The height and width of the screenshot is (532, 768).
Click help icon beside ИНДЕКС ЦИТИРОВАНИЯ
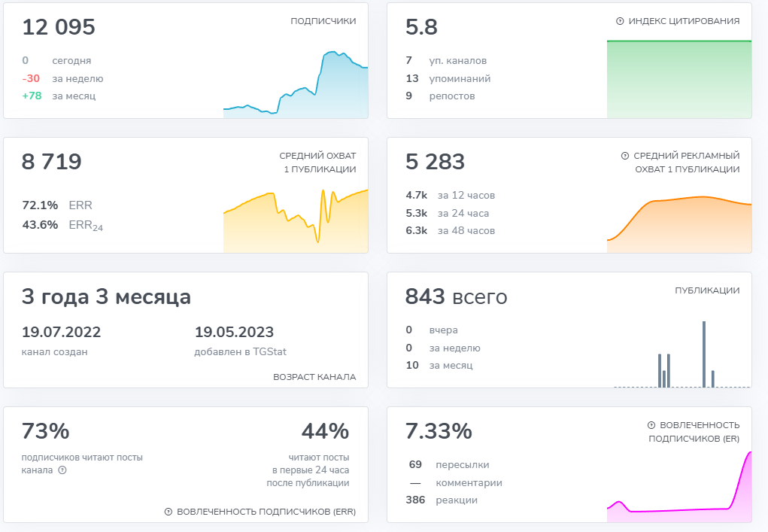coord(620,21)
